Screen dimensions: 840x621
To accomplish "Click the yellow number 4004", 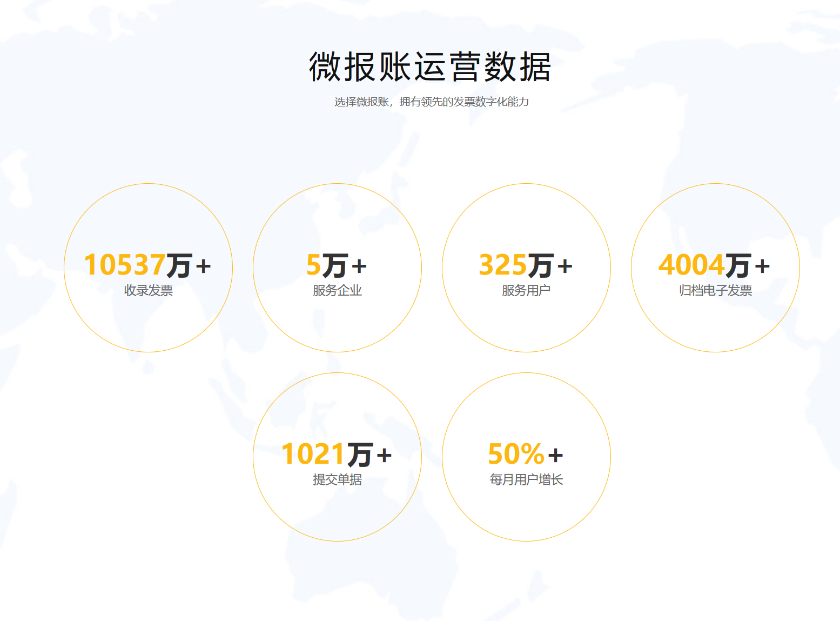I will 691,265.
